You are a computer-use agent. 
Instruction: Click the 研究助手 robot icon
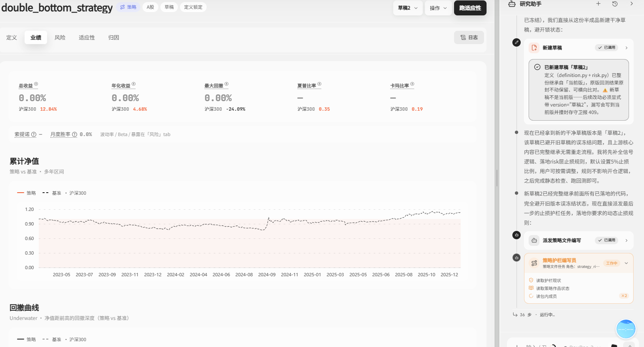(x=512, y=4)
